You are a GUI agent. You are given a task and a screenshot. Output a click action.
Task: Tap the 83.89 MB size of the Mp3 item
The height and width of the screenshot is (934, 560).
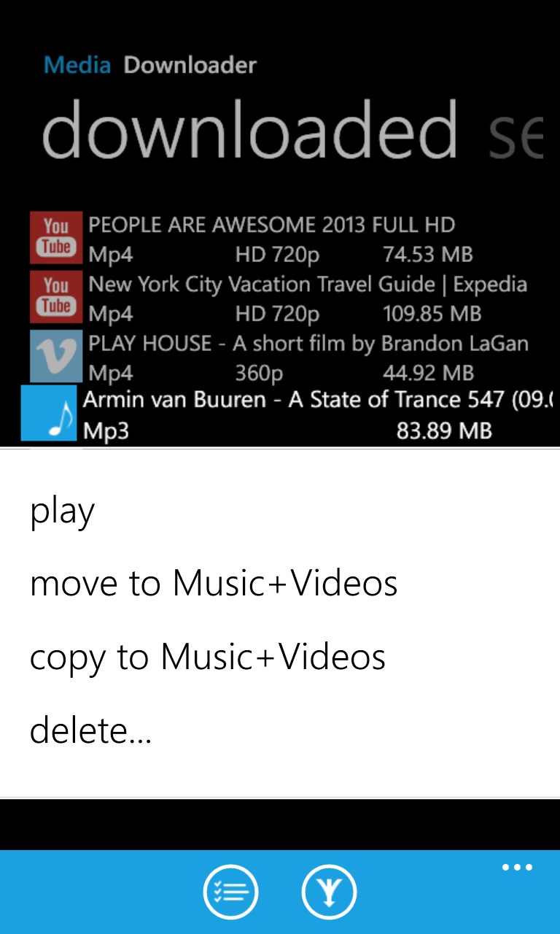[444, 431]
